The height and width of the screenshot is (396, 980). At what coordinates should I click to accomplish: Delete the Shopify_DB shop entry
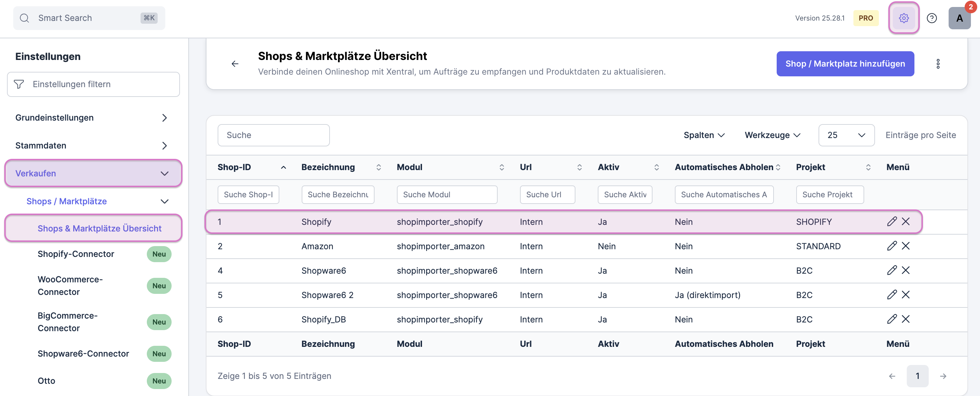click(906, 319)
